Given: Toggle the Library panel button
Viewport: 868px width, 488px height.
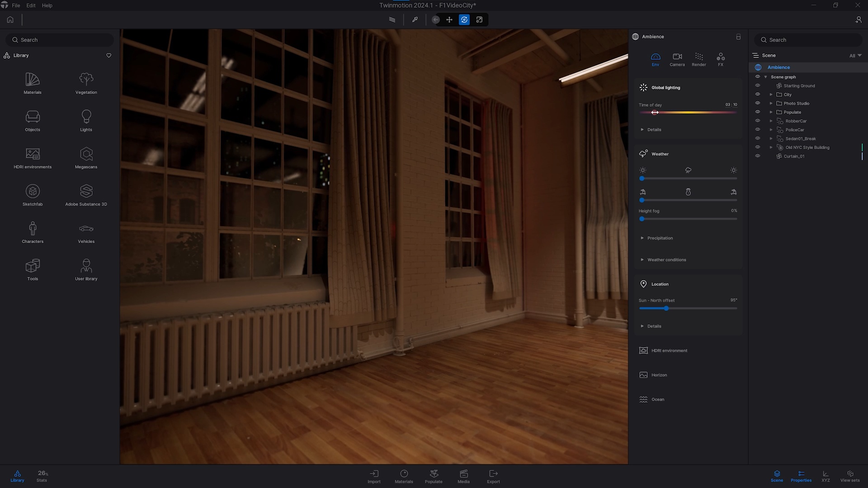Looking at the screenshot, I should (17, 476).
